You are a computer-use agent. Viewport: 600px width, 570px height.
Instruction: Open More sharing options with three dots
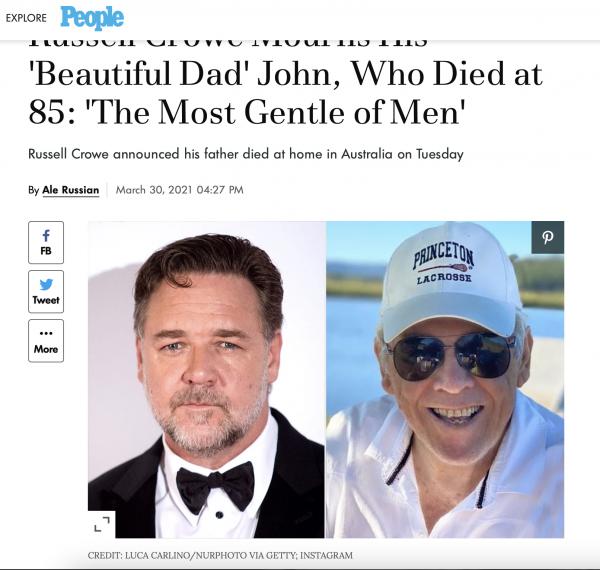click(46, 341)
